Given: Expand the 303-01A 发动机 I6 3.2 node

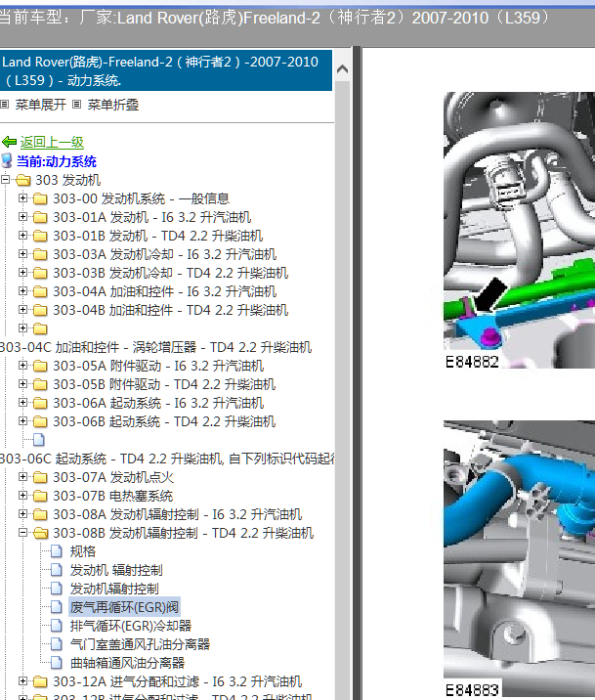Looking at the screenshot, I should [22, 216].
